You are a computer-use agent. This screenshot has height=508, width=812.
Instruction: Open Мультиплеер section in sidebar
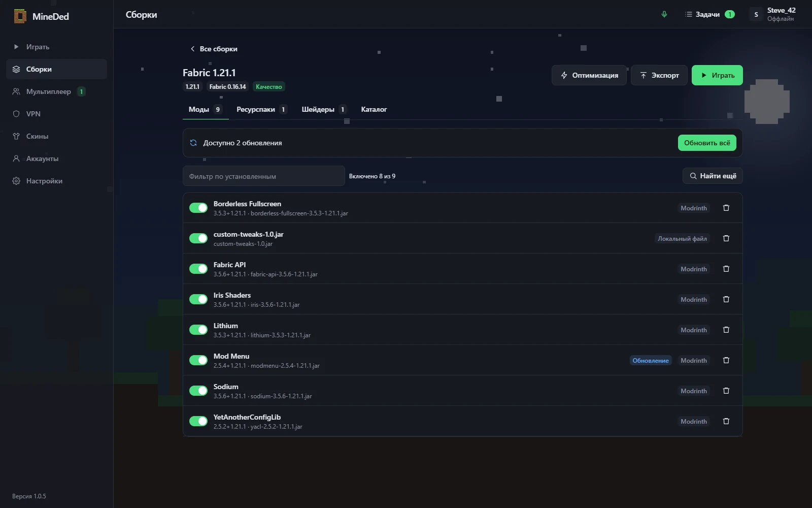[56, 91]
